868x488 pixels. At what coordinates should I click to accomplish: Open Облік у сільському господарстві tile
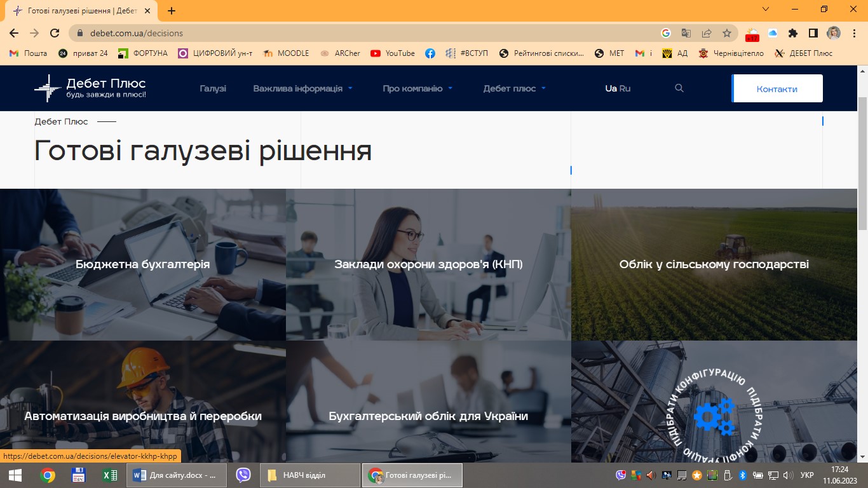714,264
